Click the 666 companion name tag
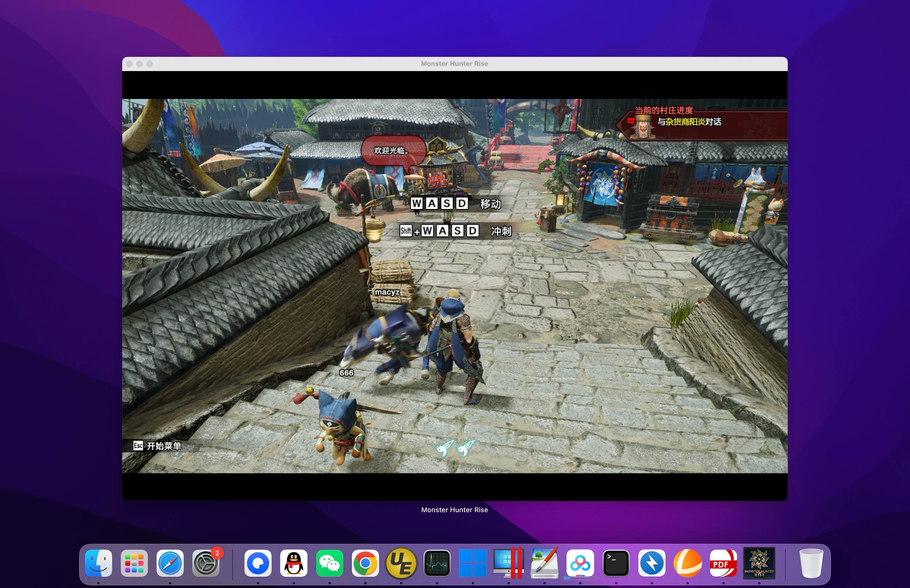Screen dimensions: 910x588 (x=347, y=373)
